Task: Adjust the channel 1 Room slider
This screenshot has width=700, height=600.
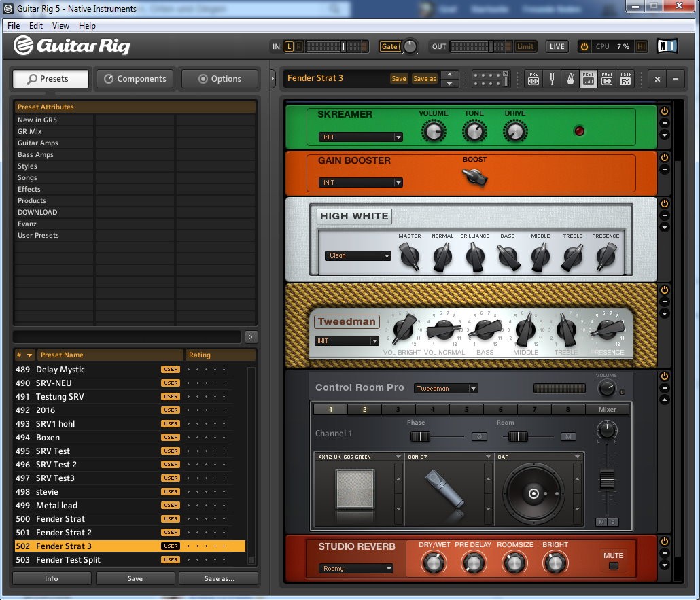Action: point(518,436)
